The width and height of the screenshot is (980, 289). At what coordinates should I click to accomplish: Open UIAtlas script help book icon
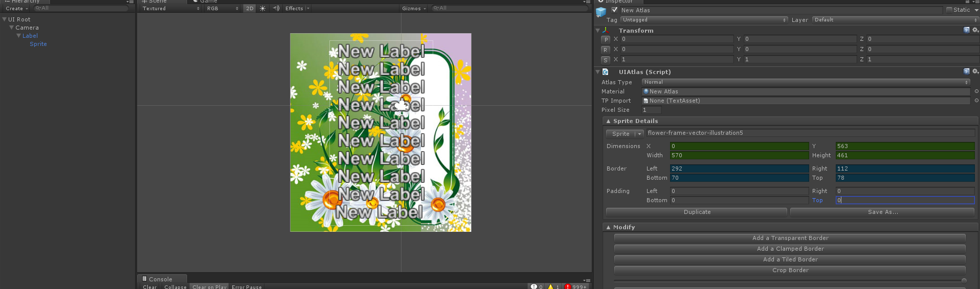point(966,71)
